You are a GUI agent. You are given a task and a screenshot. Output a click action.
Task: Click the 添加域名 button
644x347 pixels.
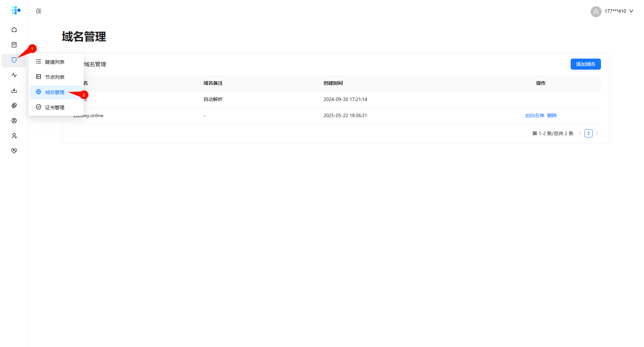tap(585, 64)
